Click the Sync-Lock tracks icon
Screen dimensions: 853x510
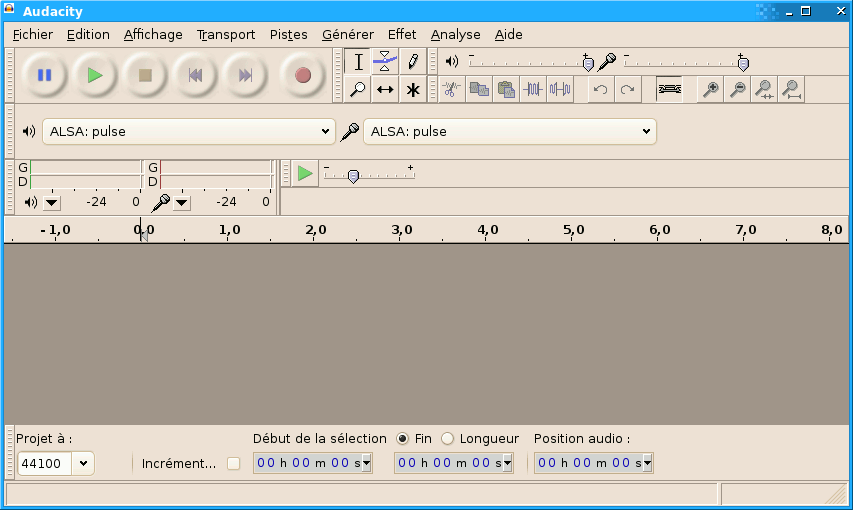coord(669,89)
